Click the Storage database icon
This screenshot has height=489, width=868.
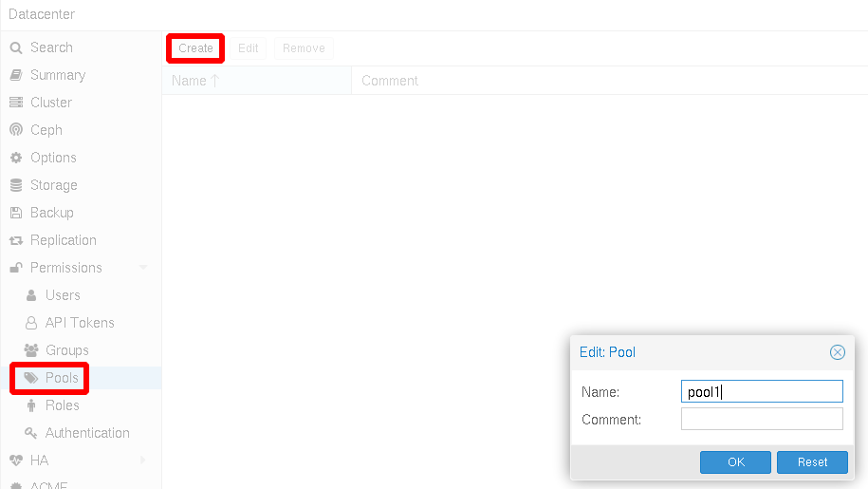(x=16, y=185)
